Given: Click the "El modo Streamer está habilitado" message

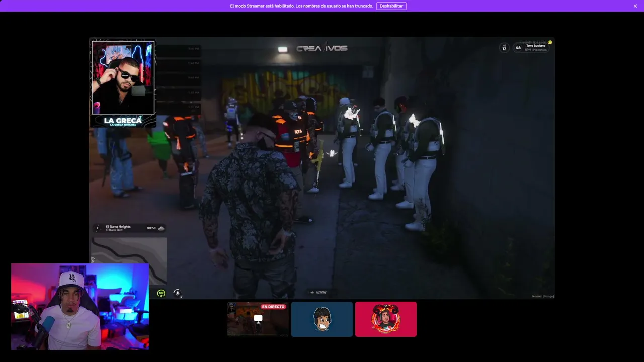Looking at the screenshot, I should click(301, 6).
